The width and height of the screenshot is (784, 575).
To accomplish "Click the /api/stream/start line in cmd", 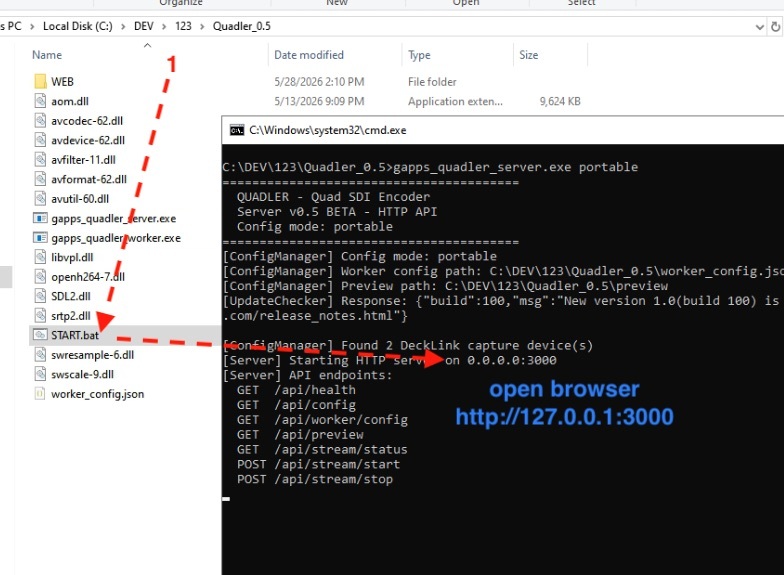I will [x=318, y=464].
